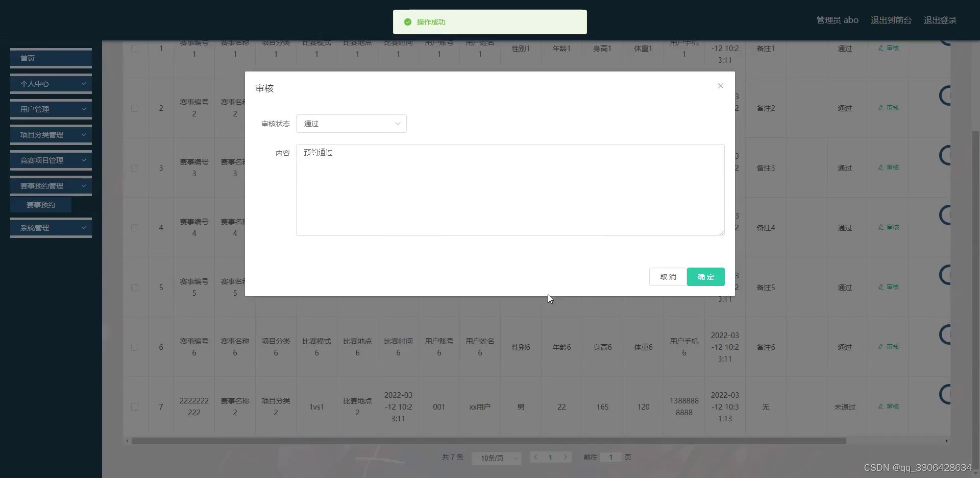Close the 审核 dialog with the X icon

tap(720, 86)
